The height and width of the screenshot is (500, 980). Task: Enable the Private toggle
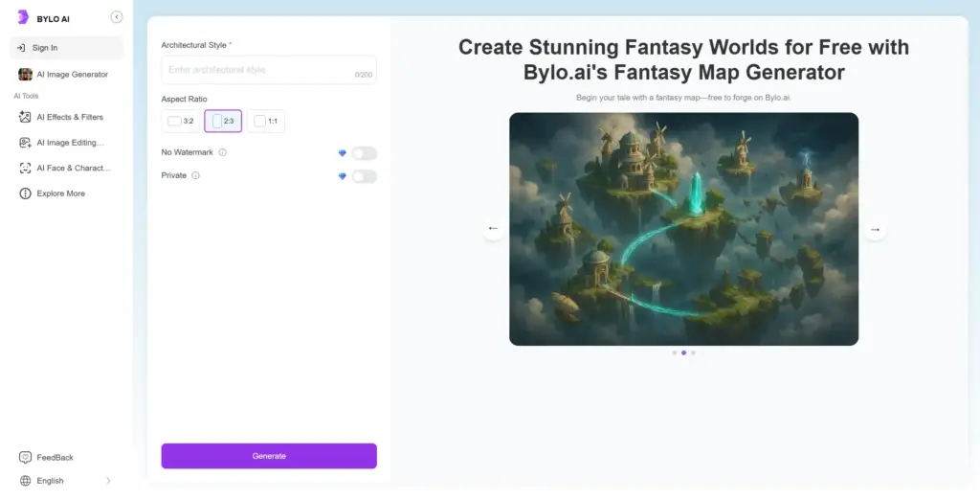click(x=364, y=176)
